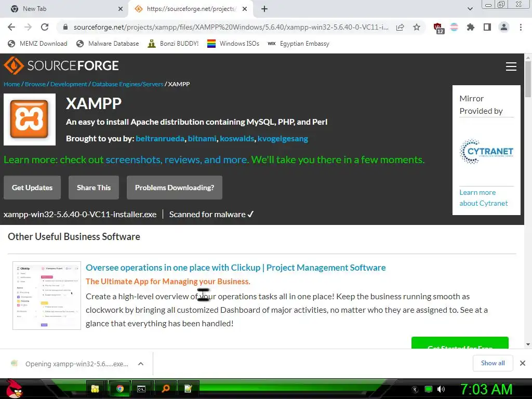Click the SourceForge logo

point(61,65)
